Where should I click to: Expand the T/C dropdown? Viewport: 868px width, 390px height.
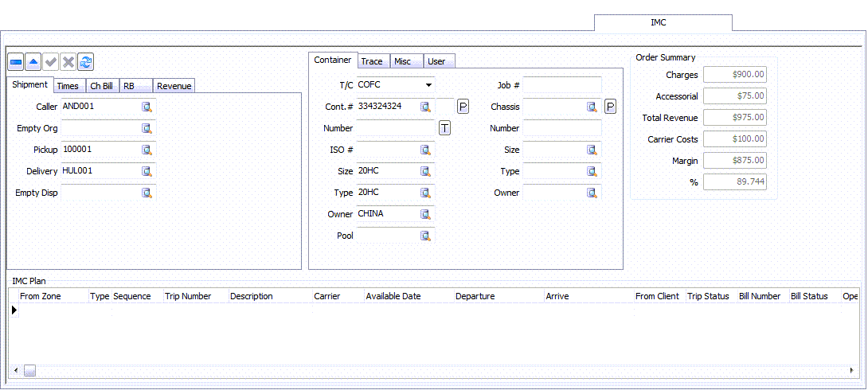tap(428, 84)
